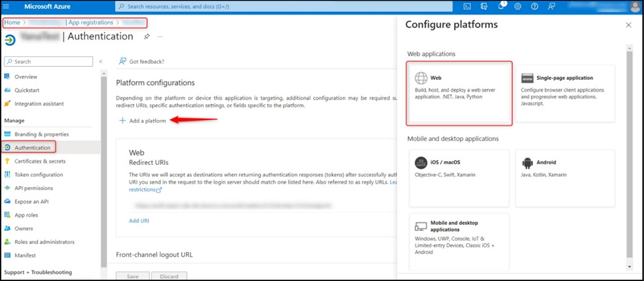Pin the Authentication page with the pin icon
644x281 pixels.
(x=146, y=37)
